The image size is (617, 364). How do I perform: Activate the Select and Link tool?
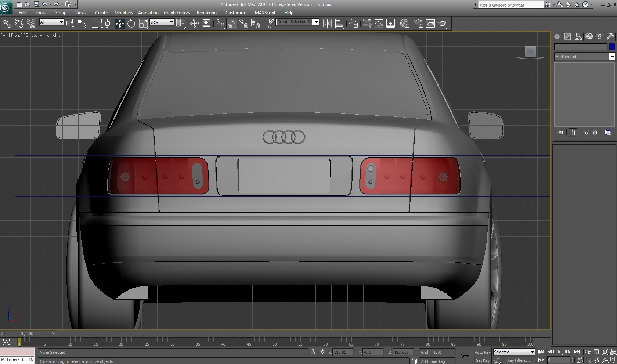click(7, 24)
